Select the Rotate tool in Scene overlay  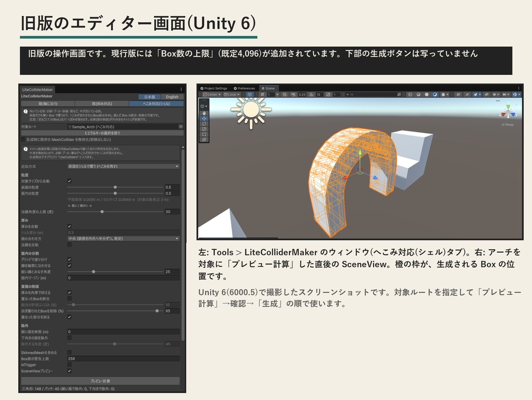tap(204, 124)
